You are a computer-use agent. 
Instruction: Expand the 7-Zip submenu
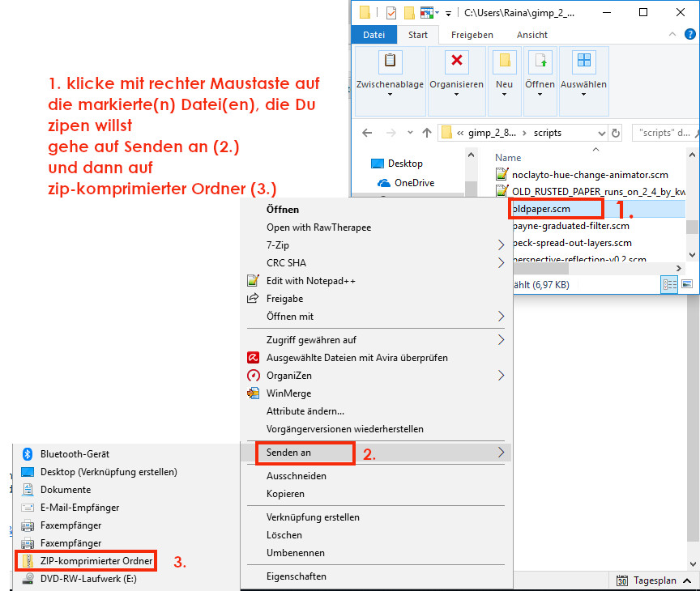501,244
